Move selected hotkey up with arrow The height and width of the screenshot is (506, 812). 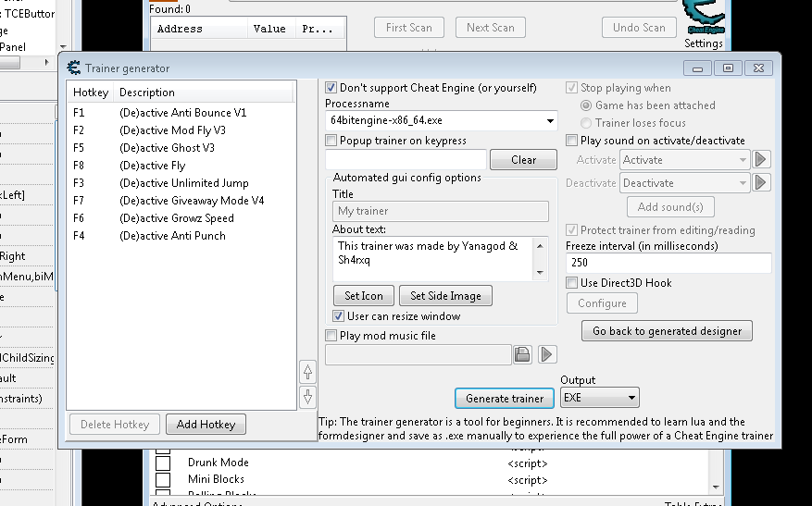click(308, 372)
